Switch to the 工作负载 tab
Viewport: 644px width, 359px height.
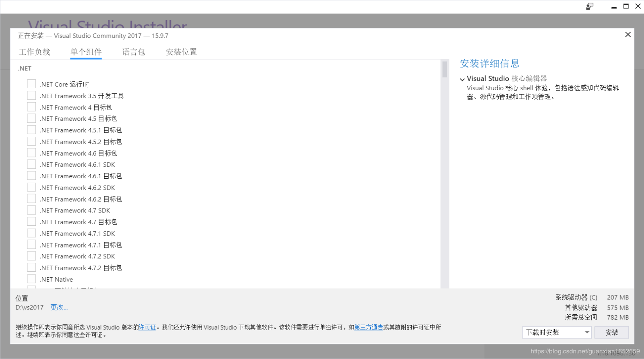tap(35, 52)
